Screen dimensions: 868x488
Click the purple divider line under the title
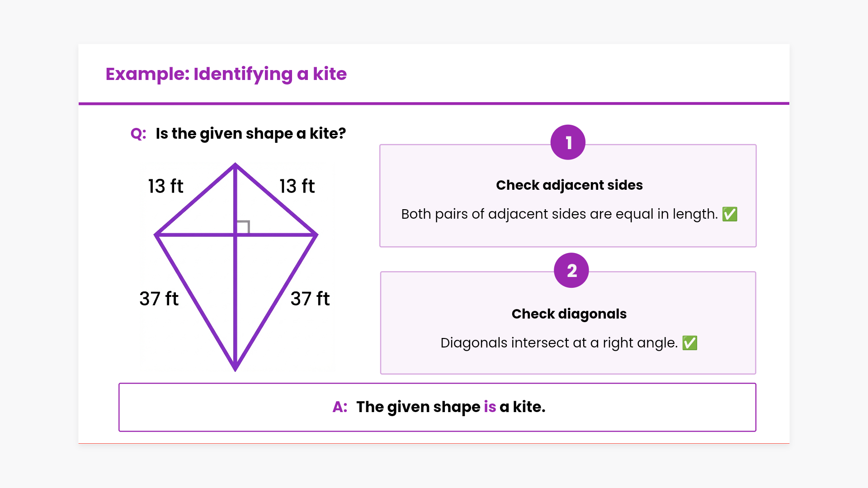434,103
